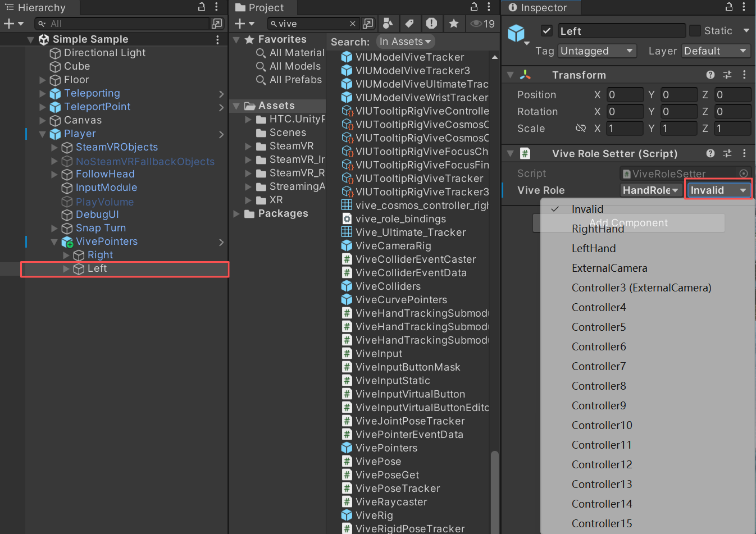Image resolution: width=756 pixels, height=534 pixels.
Task: Click the Project log/error filter icon
Action: click(x=431, y=24)
